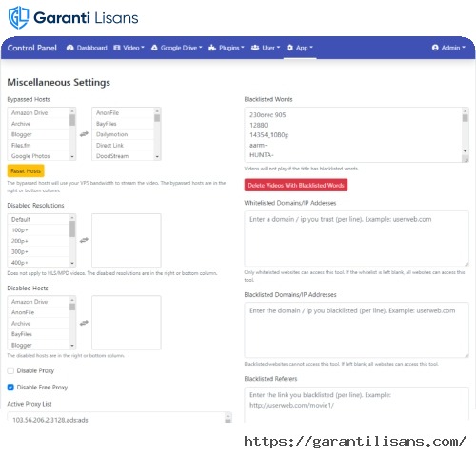Click the Control Panel brand link
The width and height of the screenshot is (476, 459).
[31, 48]
